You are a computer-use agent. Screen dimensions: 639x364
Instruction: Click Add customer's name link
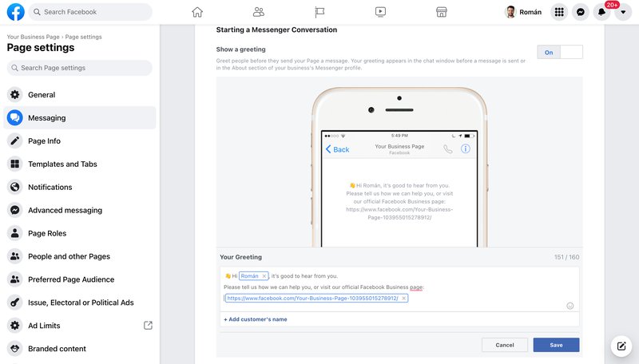[x=256, y=319]
